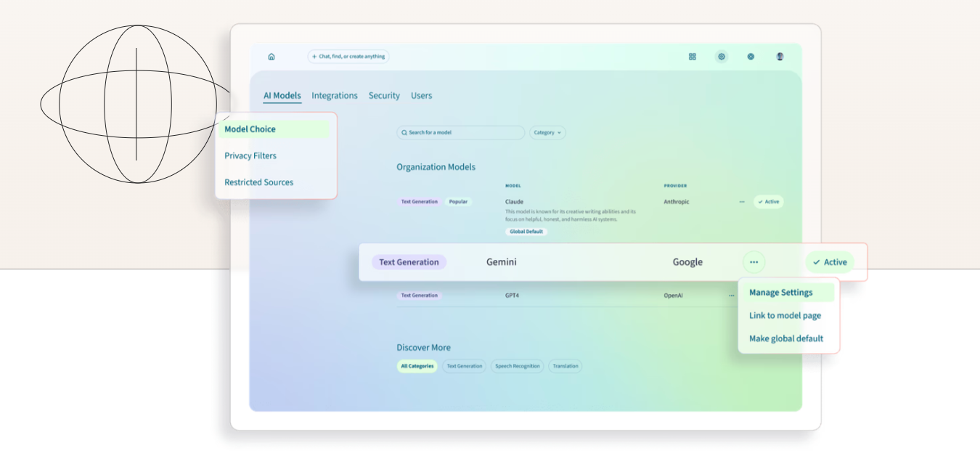
Task: Click the Claude model name
Action: [x=514, y=202]
